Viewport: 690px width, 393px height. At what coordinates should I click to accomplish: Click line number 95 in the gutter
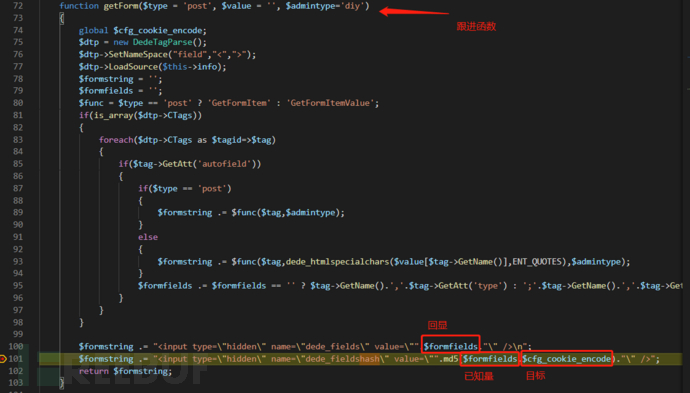(x=18, y=286)
